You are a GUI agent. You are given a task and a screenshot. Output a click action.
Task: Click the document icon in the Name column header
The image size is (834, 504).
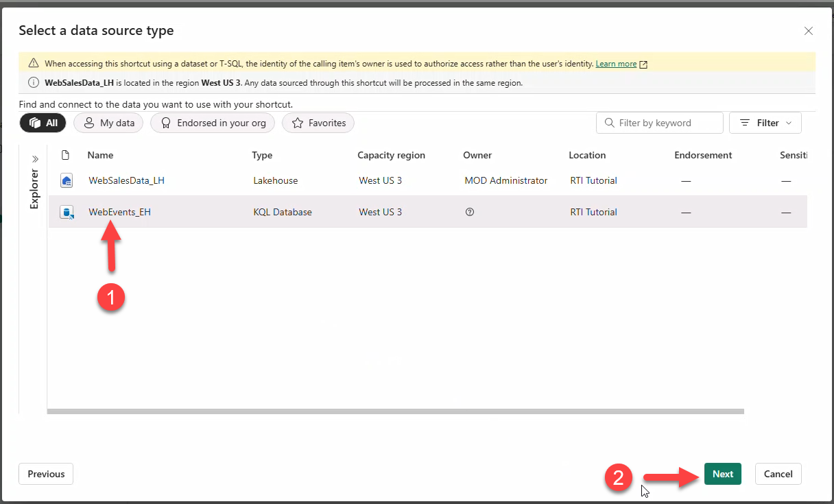pyautogui.click(x=65, y=155)
